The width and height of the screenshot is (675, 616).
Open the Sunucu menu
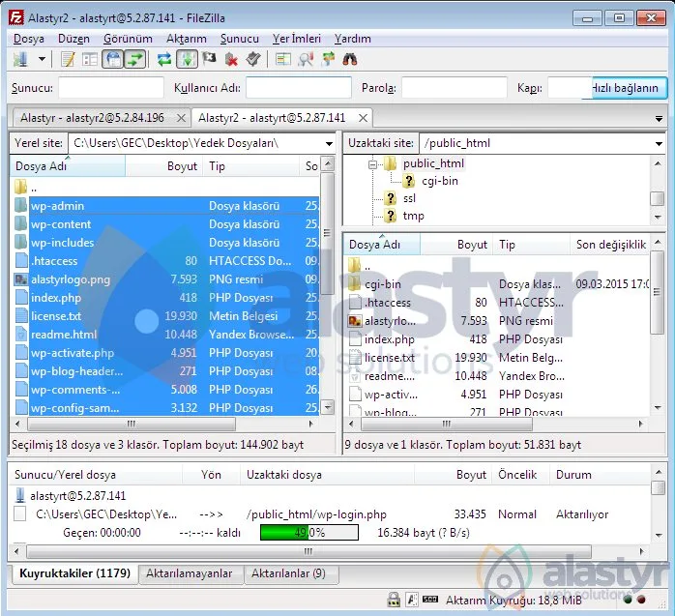click(x=240, y=39)
